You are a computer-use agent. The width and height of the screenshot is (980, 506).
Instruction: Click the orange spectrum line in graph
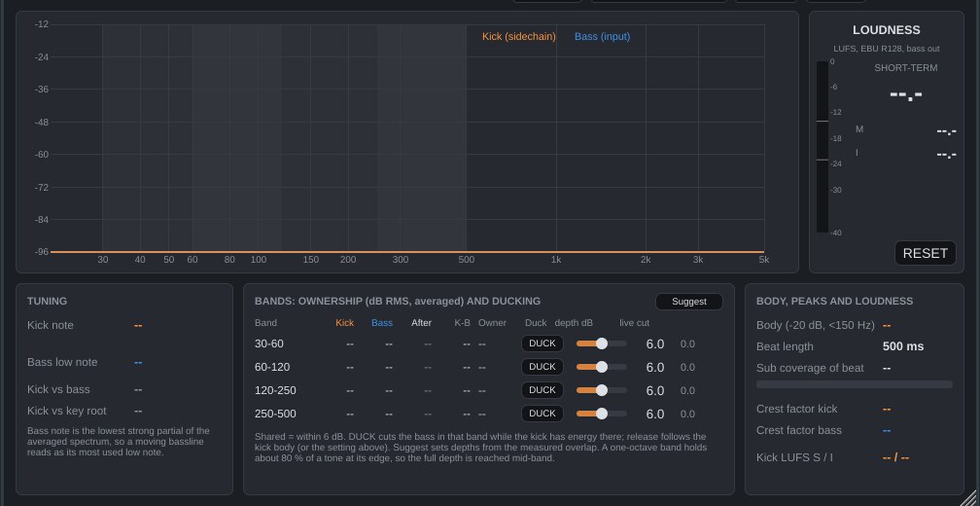pyautogui.click(x=407, y=251)
